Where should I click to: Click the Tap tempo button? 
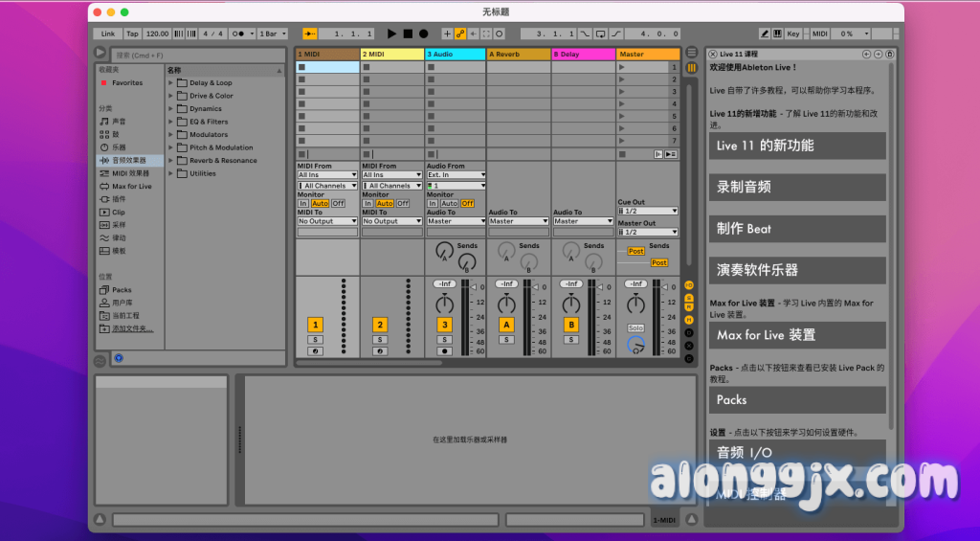coord(132,34)
